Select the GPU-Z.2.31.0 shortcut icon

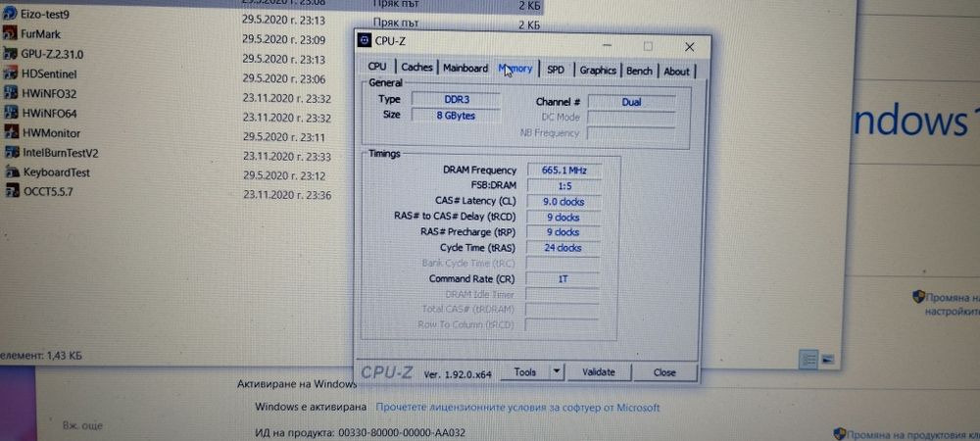[10, 54]
